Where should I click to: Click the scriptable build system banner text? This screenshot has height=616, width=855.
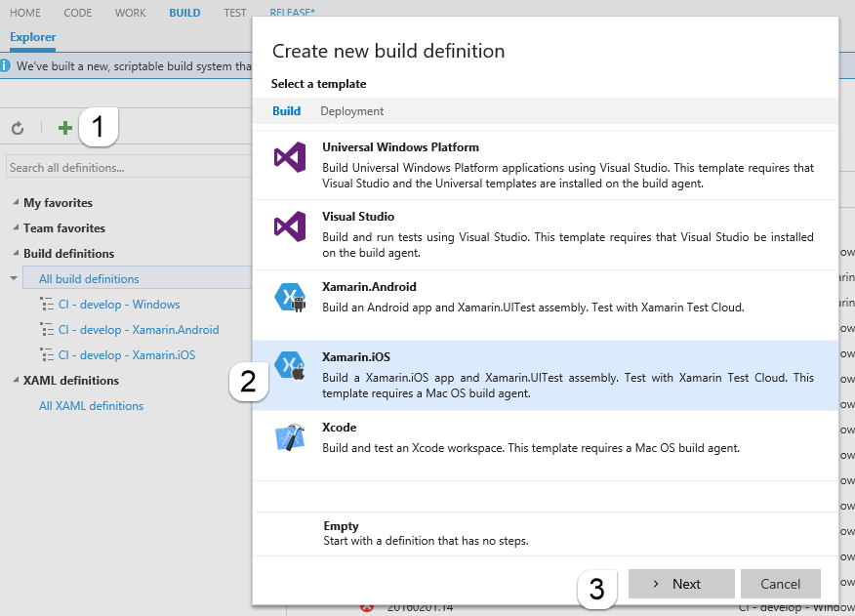pos(134,66)
